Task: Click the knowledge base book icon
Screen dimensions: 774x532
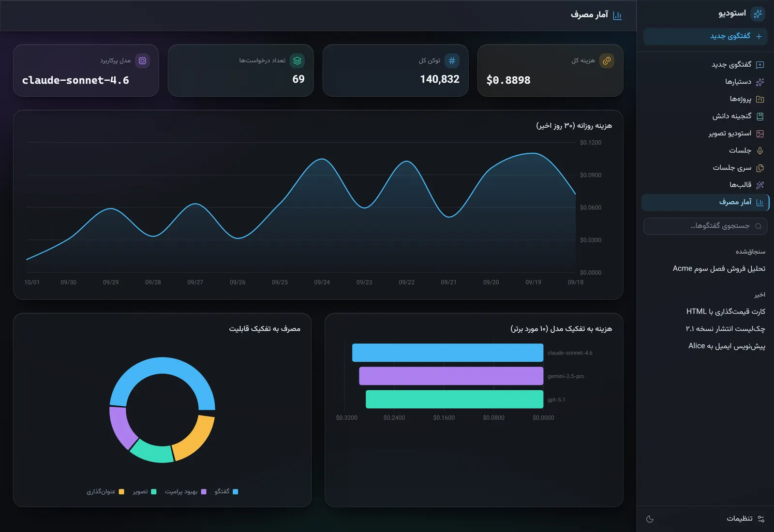Action: (760, 117)
